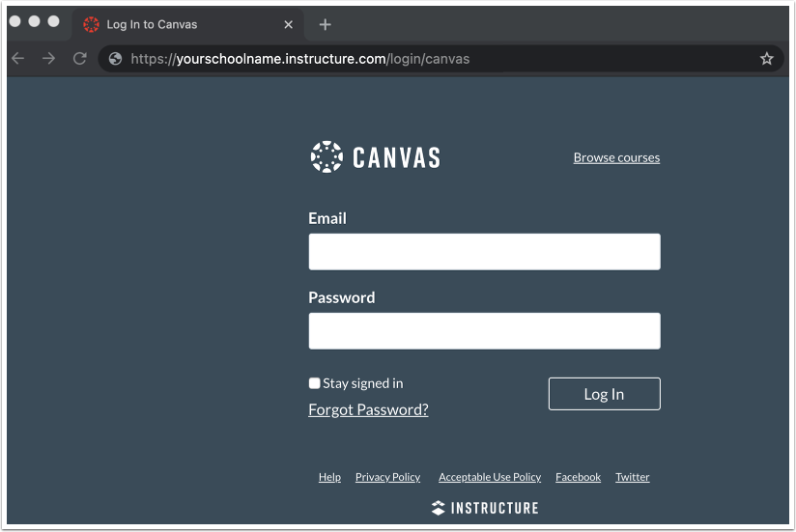Open the Browse courses link
796x532 pixels.
pos(616,157)
